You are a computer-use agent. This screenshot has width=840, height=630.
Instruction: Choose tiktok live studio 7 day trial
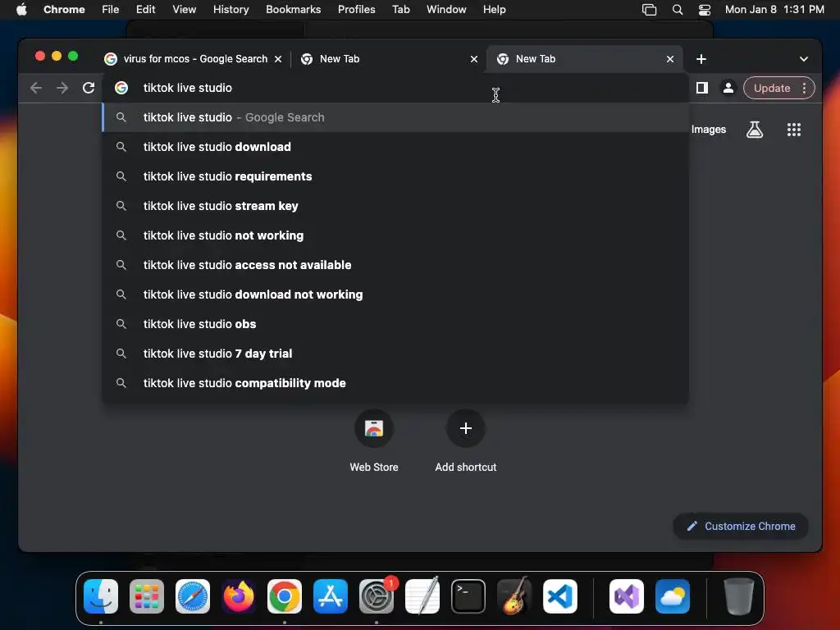pyautogui.click(x=395, y=353)
